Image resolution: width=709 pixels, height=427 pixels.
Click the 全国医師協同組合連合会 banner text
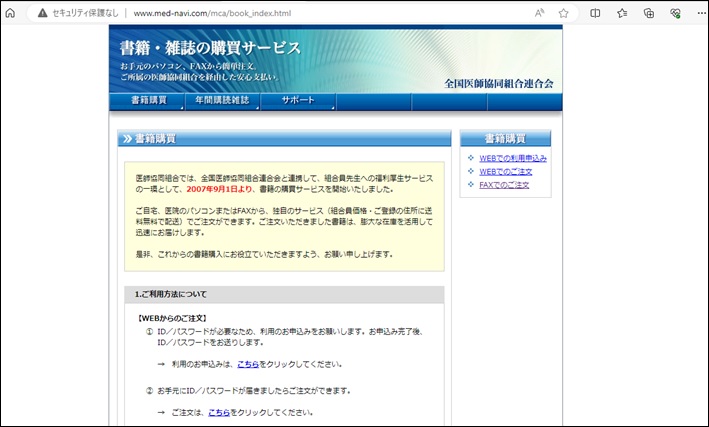(x=499, y=84)
